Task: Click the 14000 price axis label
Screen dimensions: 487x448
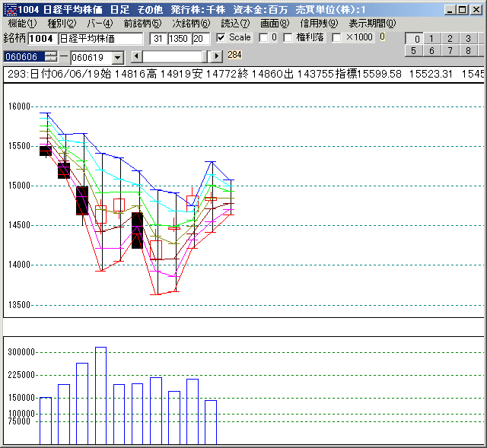Action: tap(19, 265)
